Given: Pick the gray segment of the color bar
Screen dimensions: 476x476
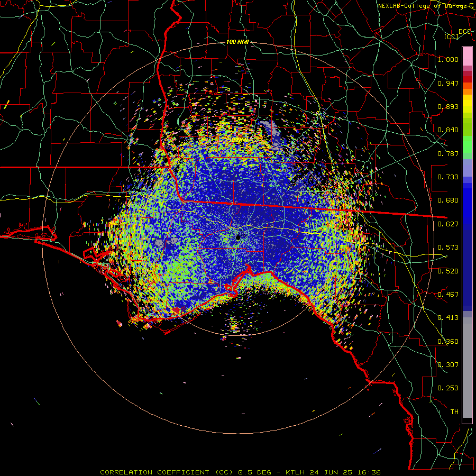Looking at the screenshot, I should pos(467,368).
